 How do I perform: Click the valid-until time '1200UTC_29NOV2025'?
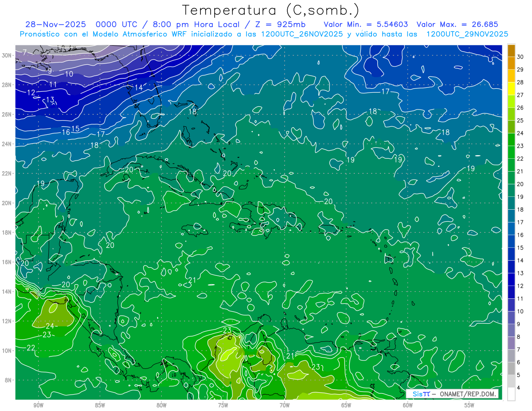467,34
